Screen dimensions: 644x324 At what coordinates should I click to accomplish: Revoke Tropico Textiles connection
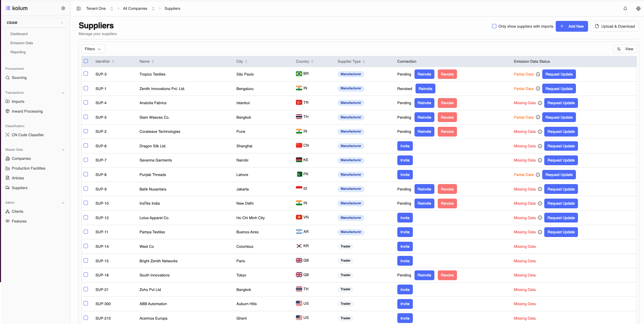(447, 75)
